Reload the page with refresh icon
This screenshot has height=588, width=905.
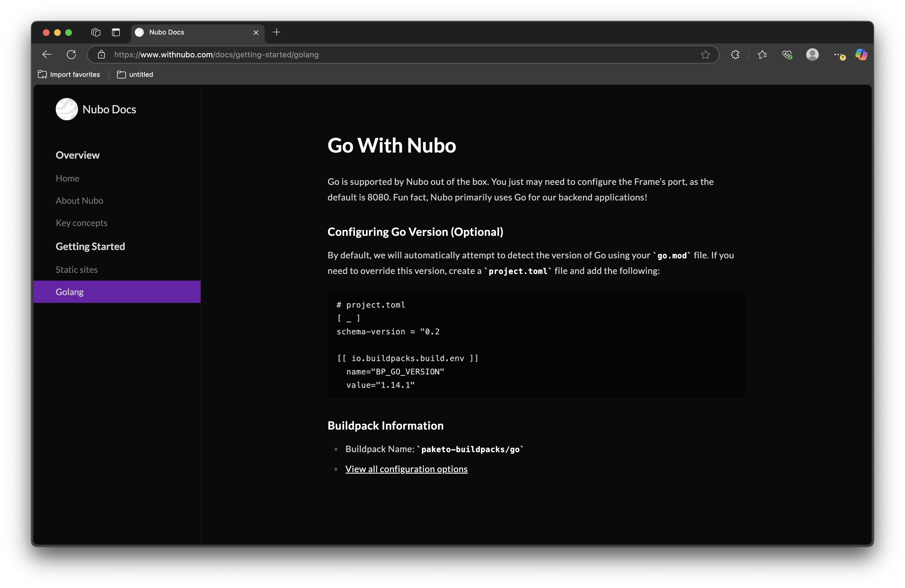coord(71,55)
